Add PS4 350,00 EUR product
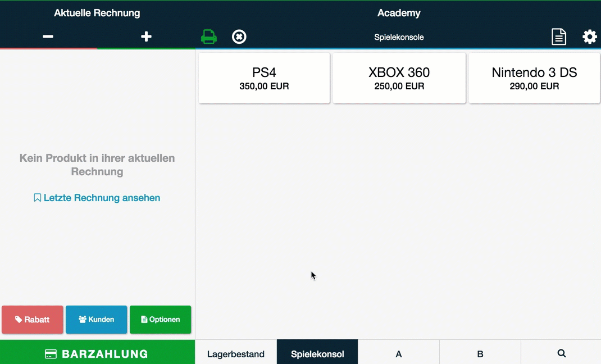 coord(264,78)
